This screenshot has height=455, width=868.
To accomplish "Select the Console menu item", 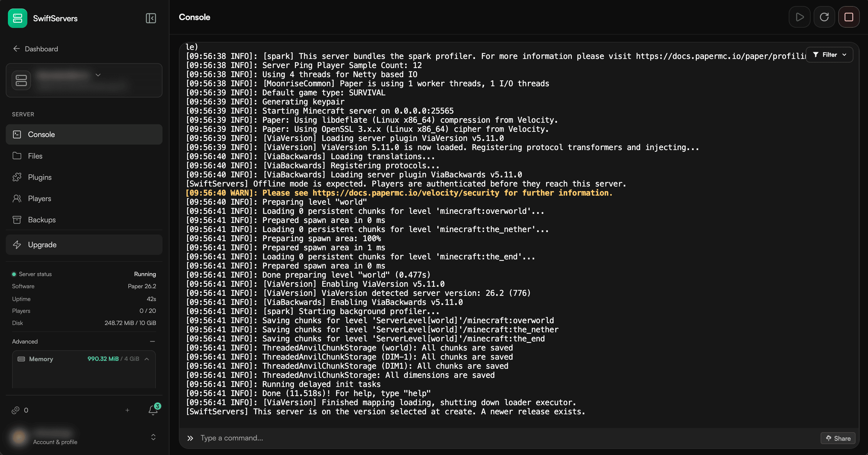I will [84, 135].
